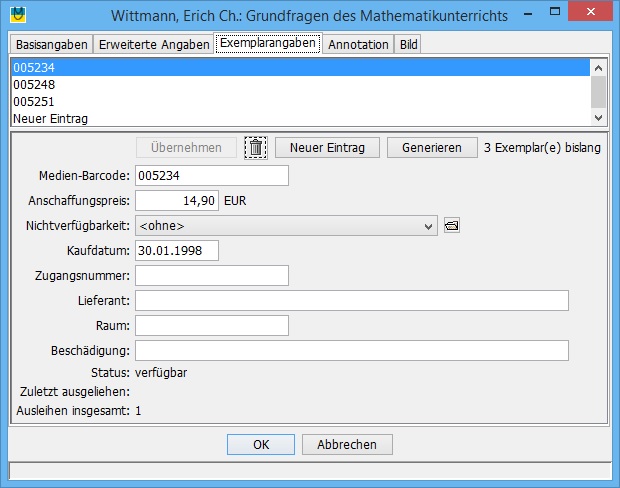
Task: Select the Annotation tab
Action: tap(358, 45)
